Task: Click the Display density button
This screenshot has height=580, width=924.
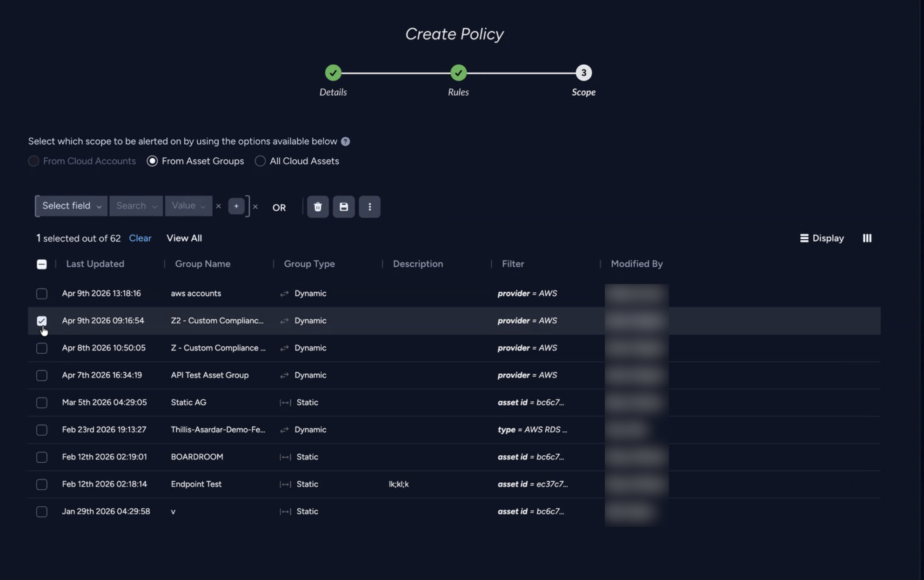Action: coord(822,238)
